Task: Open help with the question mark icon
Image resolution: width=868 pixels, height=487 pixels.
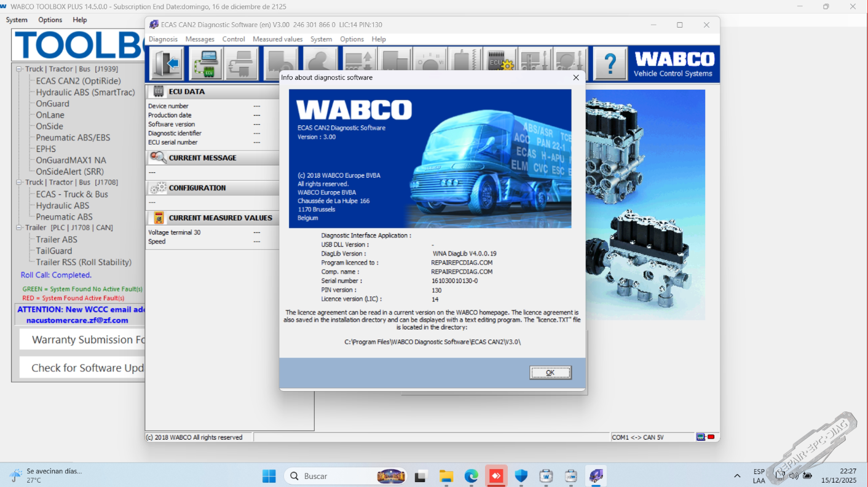Action: point(610,64)
